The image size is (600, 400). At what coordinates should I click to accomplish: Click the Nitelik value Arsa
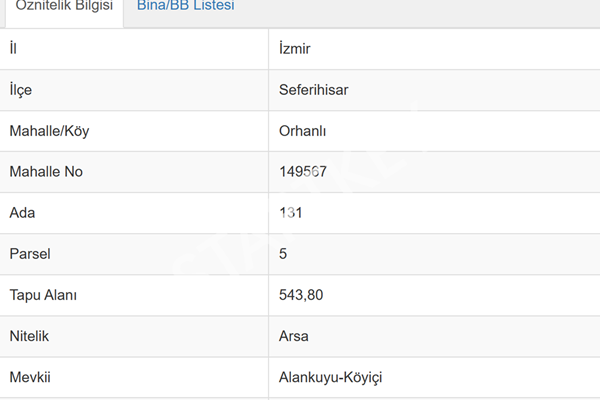293,336
